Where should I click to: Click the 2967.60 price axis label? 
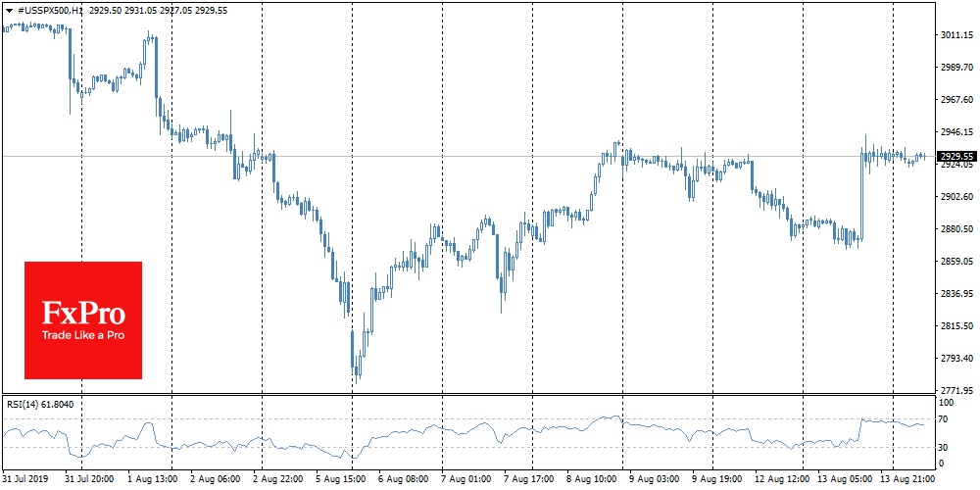tap(955, 100)
